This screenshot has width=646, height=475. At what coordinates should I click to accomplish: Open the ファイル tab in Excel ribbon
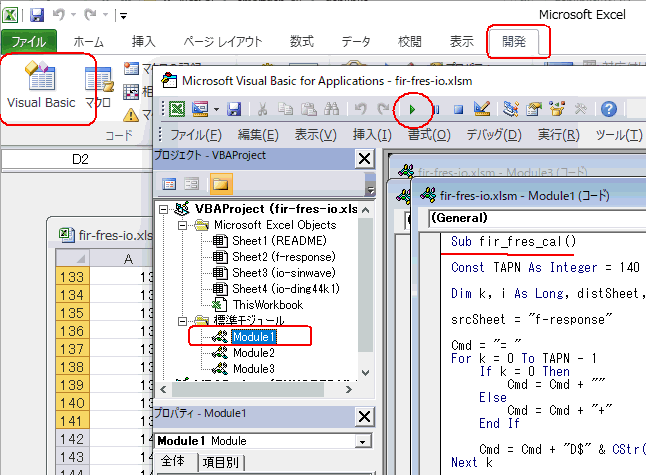click(29, 42)
